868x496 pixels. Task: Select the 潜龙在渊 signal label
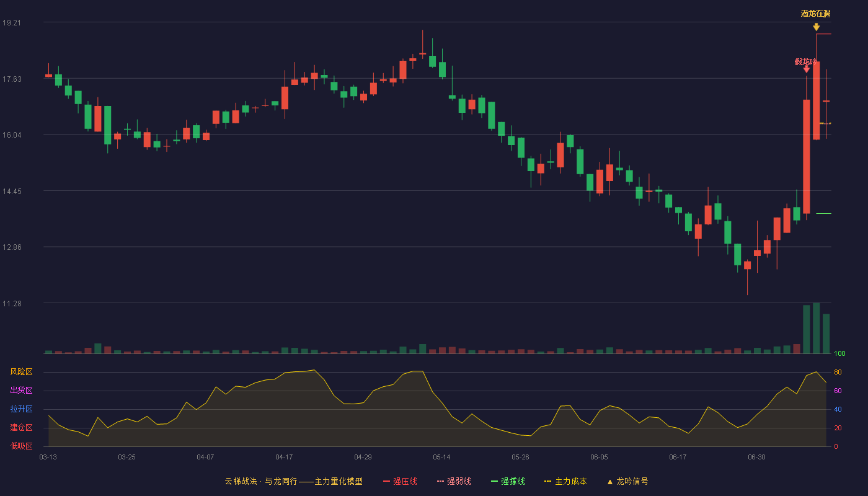(815, 14)
